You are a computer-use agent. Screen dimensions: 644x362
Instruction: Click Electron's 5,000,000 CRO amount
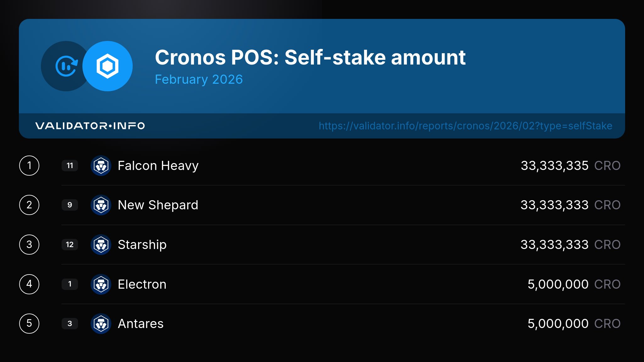(574, 284)
